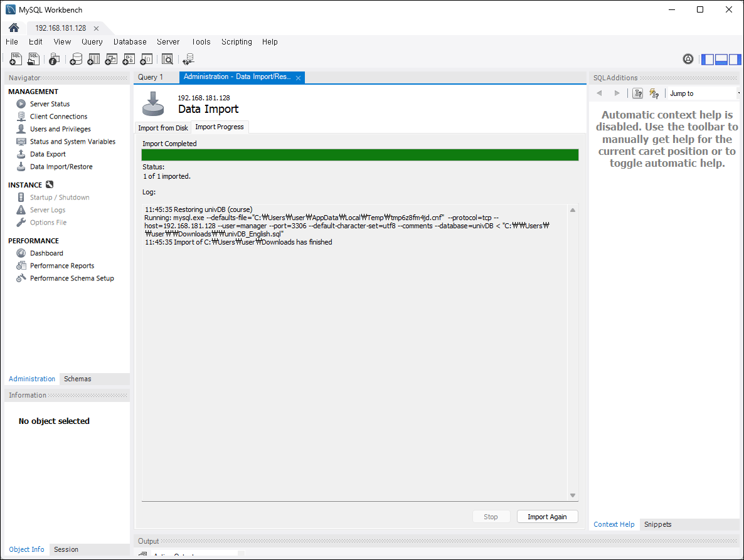This screenshot has width=744, height=560.
Task: Go back in context help history
Action: tap(599, 93)
